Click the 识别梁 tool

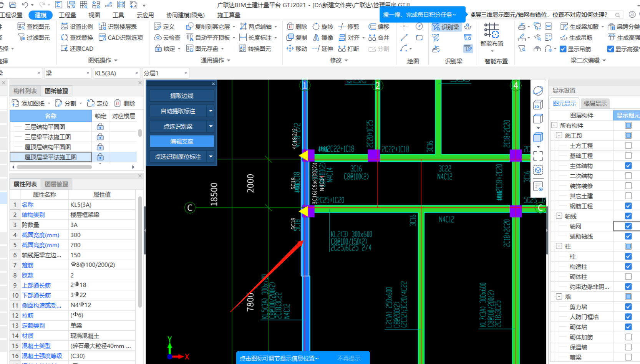point(446,27)
